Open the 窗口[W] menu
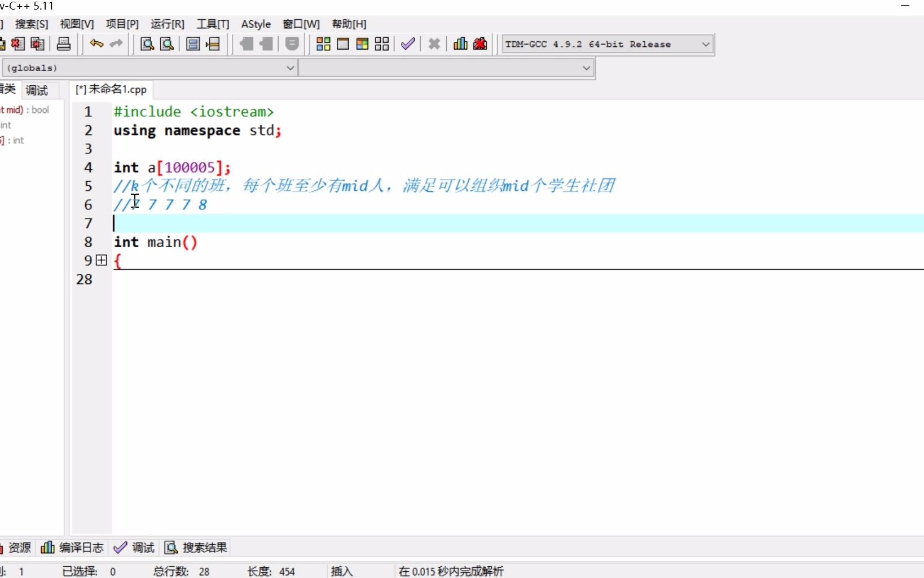 (301, 24)
